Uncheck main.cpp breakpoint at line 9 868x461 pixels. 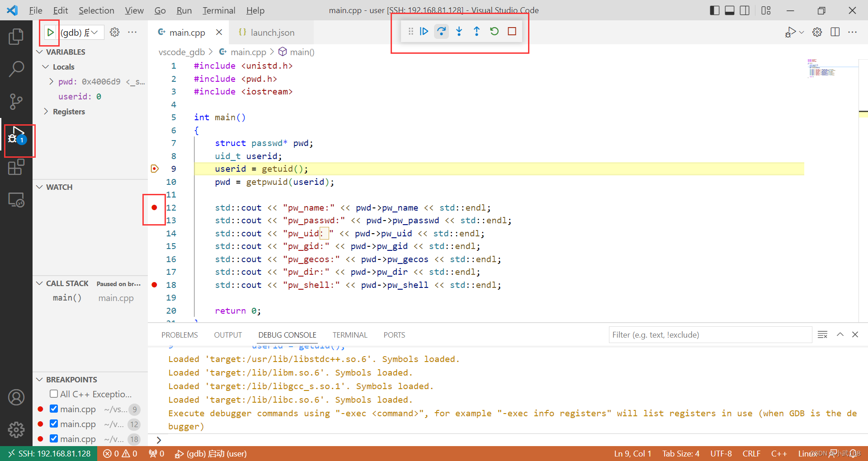point(54,409)
